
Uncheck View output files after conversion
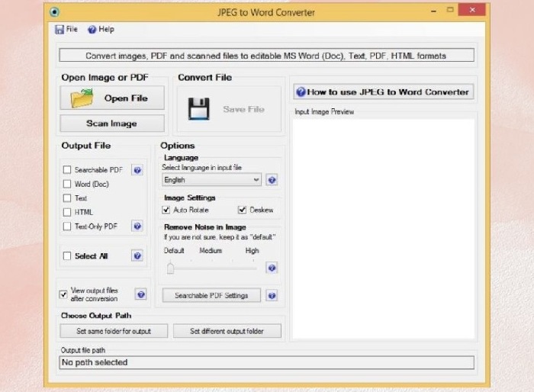click(x=63, y=294)
